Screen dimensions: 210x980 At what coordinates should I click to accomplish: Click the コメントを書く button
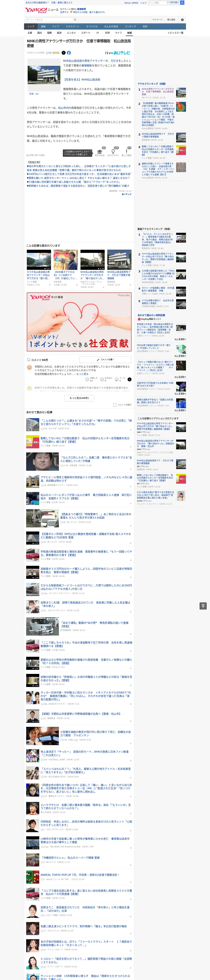point(105,359)
